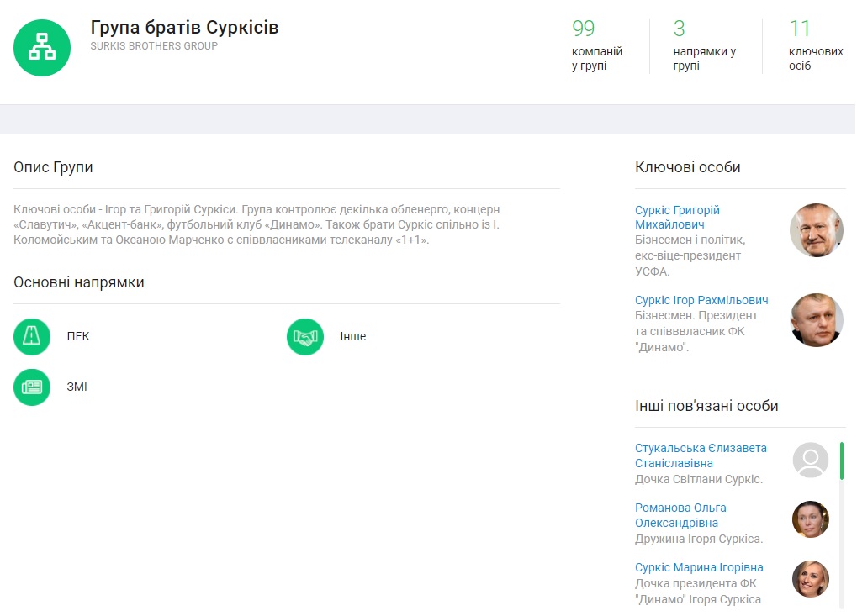
Task: Click the Група братів Суркісів title
Action: pos(184,28)
